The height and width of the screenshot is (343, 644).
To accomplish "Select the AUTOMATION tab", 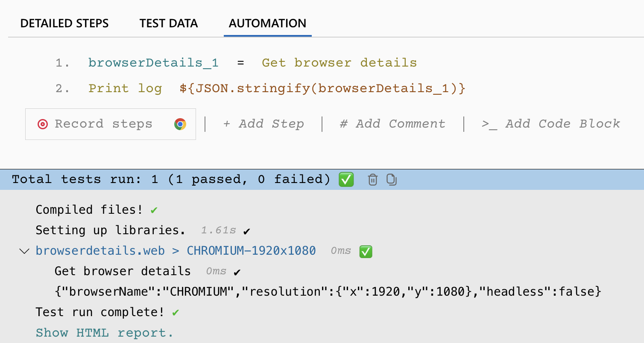I will 267,23.
